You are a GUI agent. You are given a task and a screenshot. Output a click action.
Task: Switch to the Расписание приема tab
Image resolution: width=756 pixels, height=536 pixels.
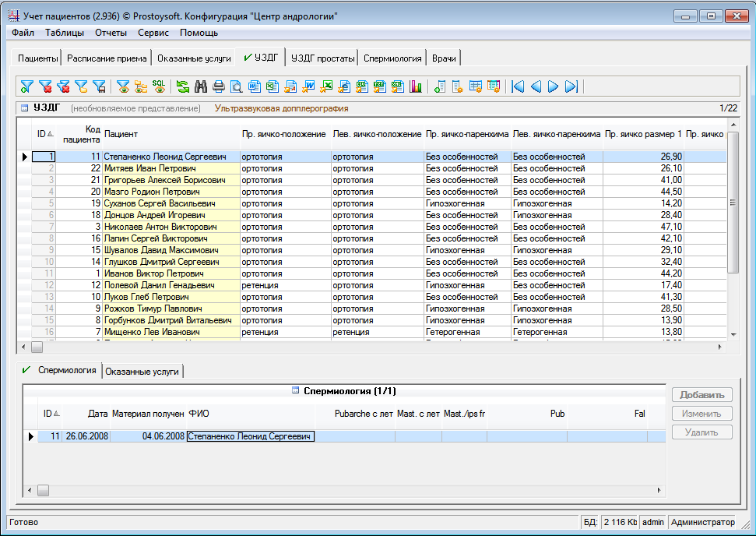coord(107,58)
